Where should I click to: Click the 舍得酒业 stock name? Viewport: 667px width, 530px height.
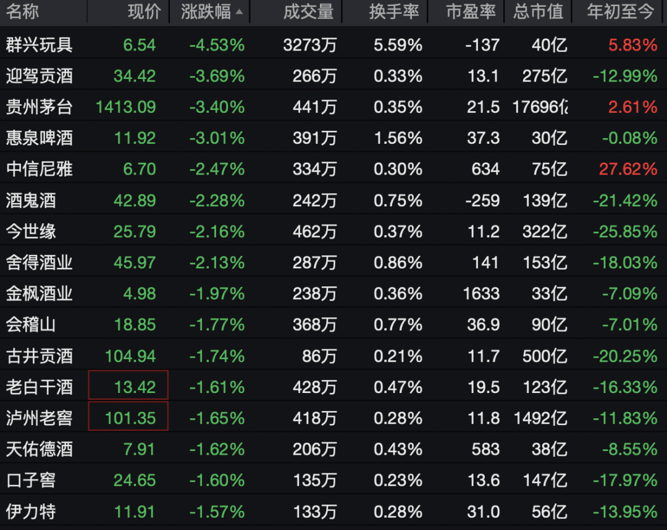(39, 263)
